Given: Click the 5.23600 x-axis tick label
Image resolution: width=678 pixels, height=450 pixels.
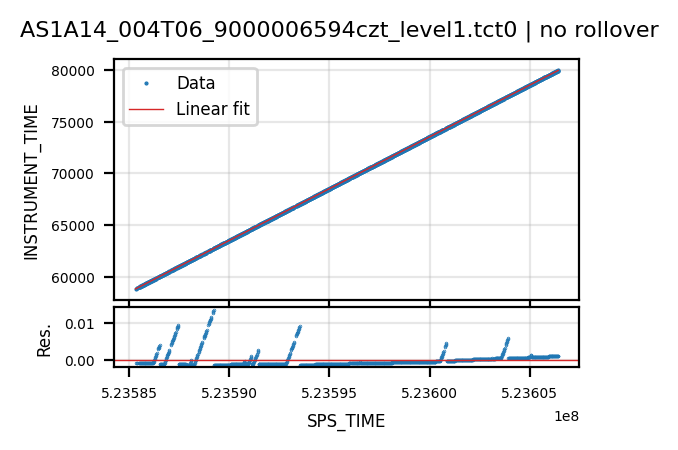Looking at the screenshot, I should [x=429, y=393].
